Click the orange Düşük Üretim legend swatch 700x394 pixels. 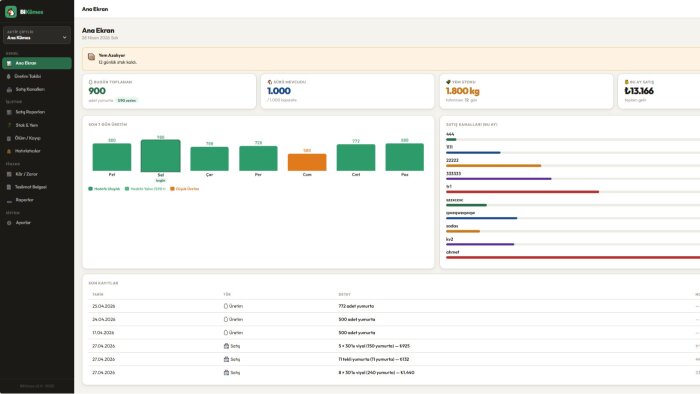coord(172,189)
